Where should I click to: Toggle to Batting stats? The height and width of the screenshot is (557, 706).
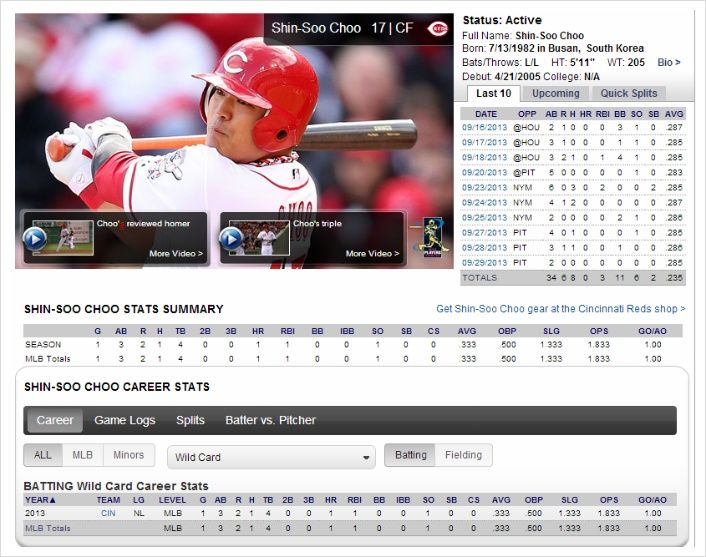click(x=410, y=455)
